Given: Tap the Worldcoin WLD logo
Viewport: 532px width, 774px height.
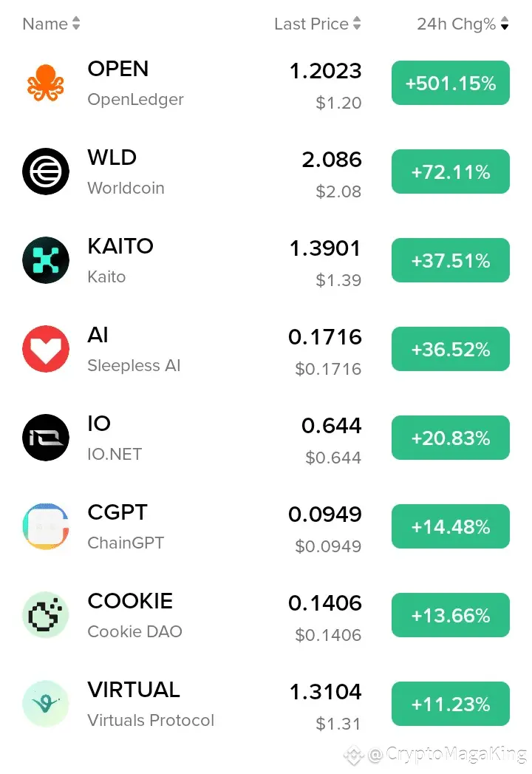Looking at the screenshot, I should click(x=45, y=172).
